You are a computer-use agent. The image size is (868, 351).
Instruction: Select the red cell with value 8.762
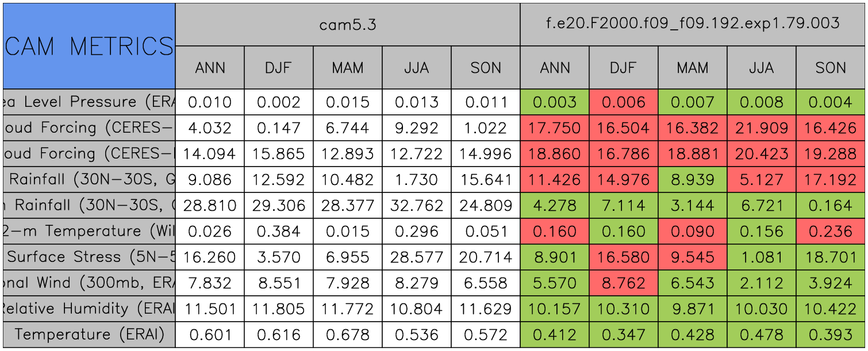pyautogui.click(x=624, y=283)
